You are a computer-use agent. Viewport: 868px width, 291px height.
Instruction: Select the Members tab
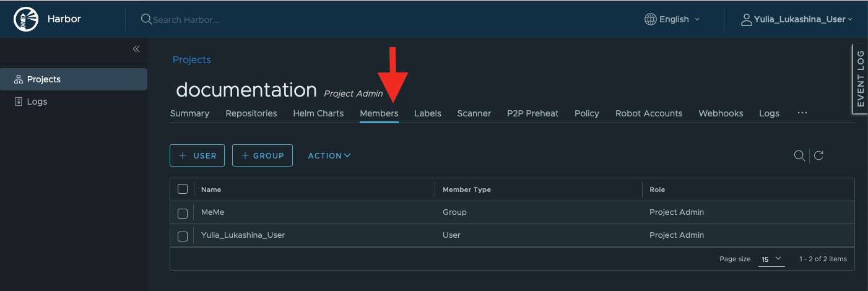tap(379, 113)
